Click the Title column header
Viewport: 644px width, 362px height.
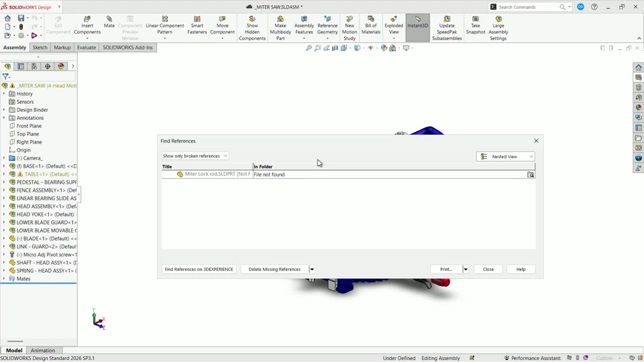tap(207, 167)
